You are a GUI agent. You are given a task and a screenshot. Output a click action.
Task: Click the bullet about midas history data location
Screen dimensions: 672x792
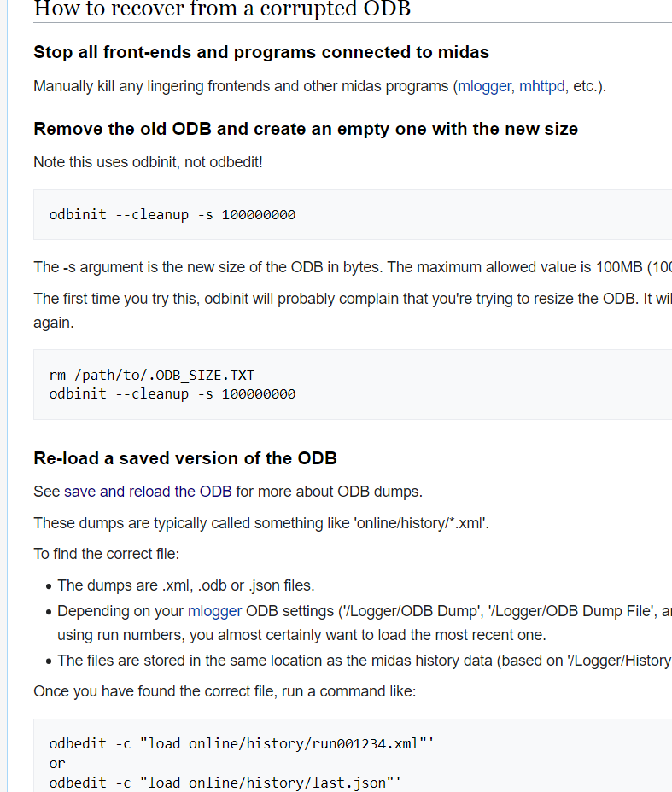pos(359,660)
